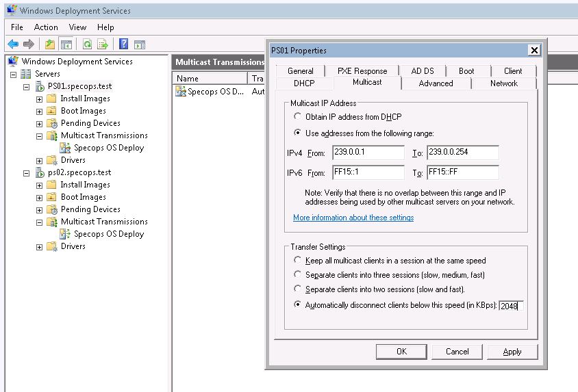Click Pending Devices icon under PS01
The width and height of the screenshot is (578, 392).
click(x=52, y=123)
